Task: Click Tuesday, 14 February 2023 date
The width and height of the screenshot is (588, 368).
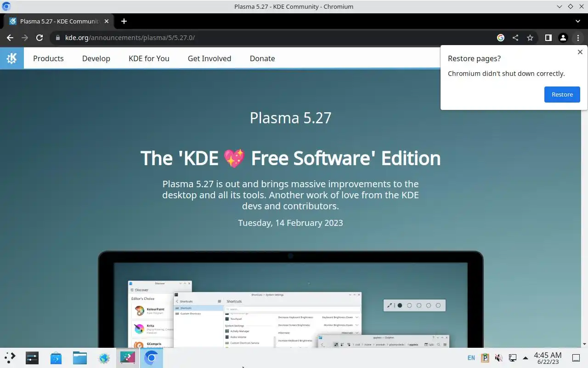Action: tap(290, 223)
